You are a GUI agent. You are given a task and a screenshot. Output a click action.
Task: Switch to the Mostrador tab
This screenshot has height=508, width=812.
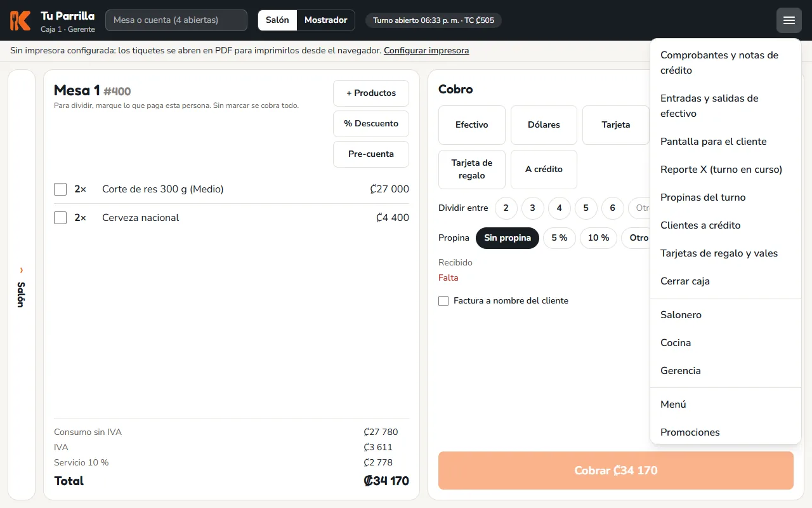[x=325, y=20]
